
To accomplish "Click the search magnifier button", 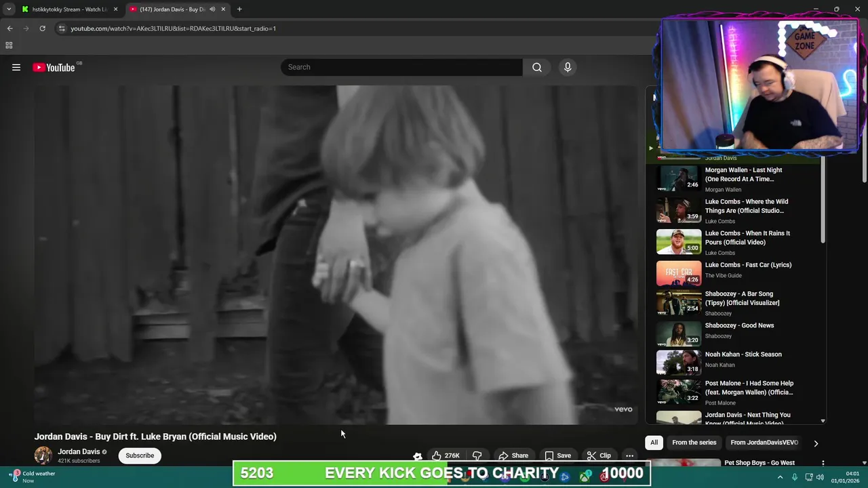I will (537, 67).
